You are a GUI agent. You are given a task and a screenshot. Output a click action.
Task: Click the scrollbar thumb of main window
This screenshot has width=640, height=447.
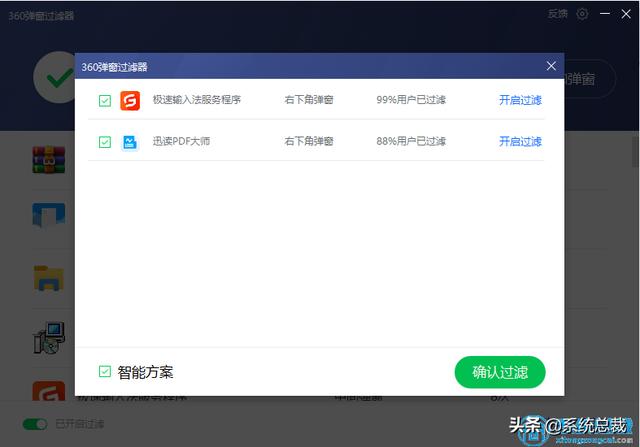pos(636,152)
